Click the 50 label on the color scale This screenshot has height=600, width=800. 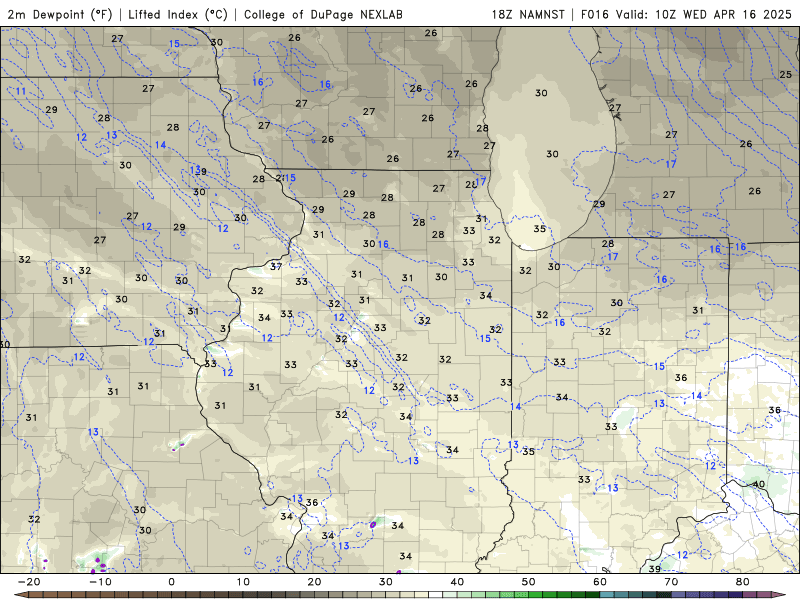[529, 582]
